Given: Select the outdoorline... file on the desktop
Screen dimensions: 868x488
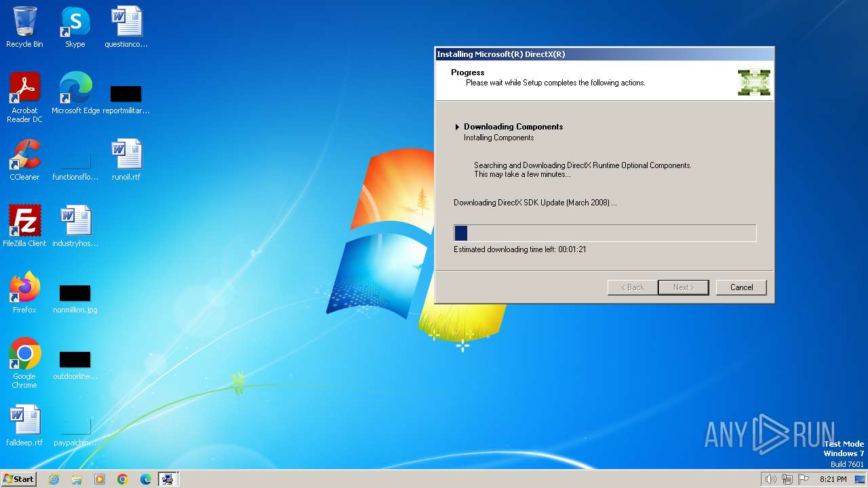Looking at the screenshot, I should [x=75, y=365].
